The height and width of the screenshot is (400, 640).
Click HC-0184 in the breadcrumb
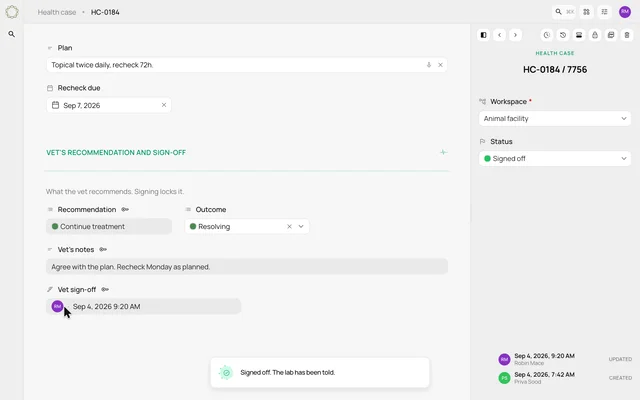[x=105, y=12]
